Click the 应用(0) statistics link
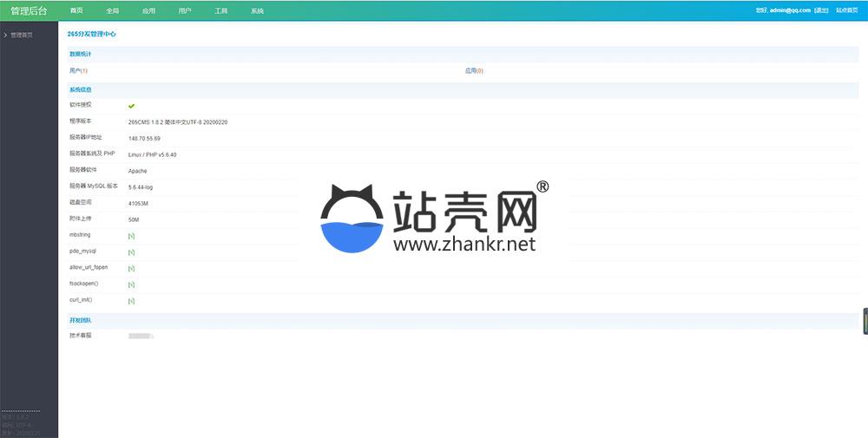This screenshot has width=868, height=438. (x=474, y=71)
